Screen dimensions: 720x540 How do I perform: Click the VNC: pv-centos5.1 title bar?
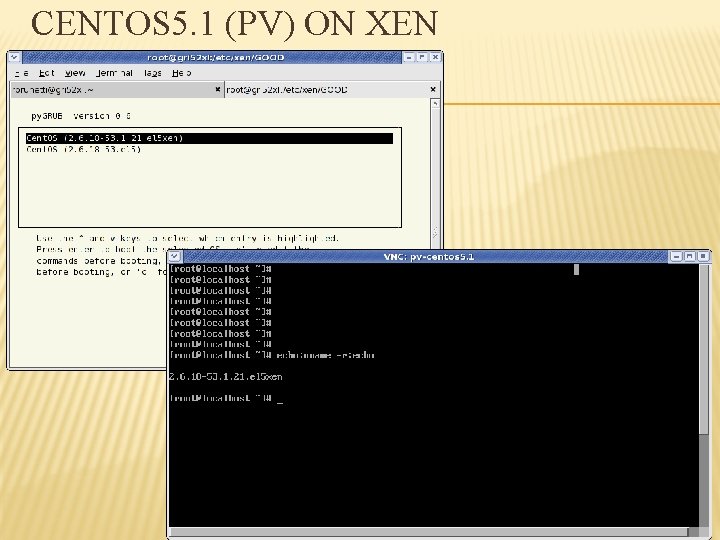coord(428,256)
